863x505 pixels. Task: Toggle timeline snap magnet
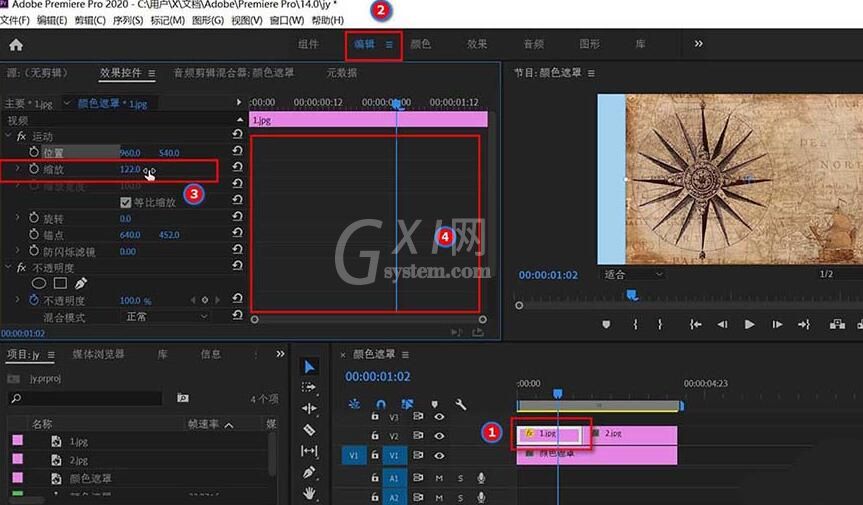[380, 405]
